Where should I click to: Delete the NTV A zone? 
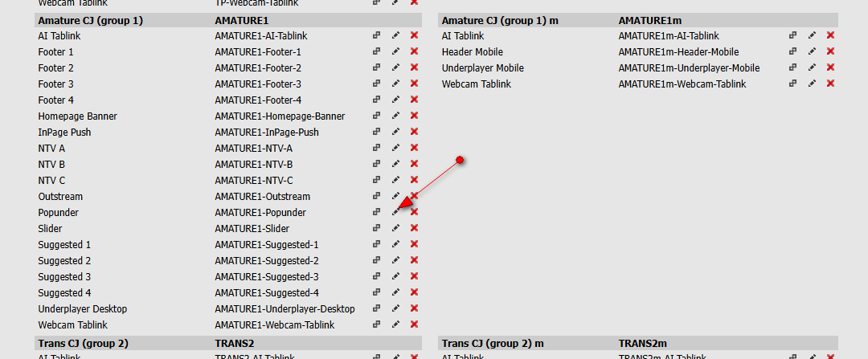(414, 149)
